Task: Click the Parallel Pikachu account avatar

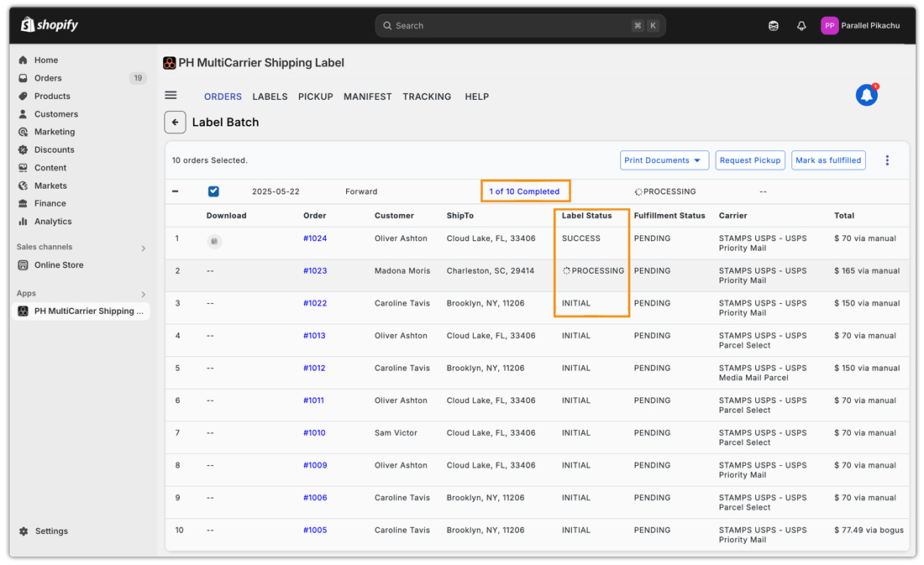Action: click(x=829, y=25)
